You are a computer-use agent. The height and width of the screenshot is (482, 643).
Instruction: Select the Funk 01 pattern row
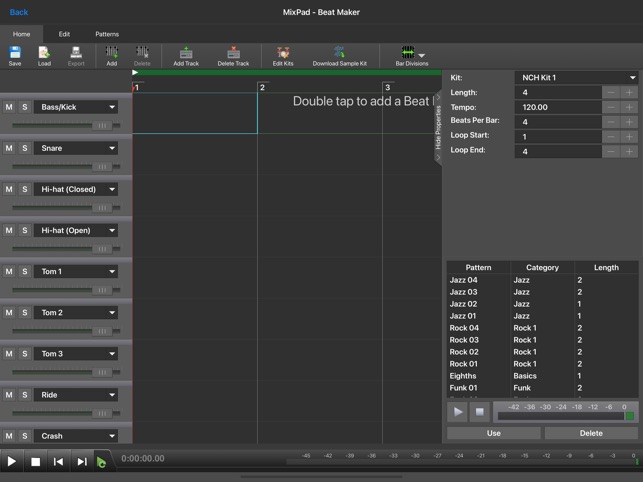tap(543, 388)
